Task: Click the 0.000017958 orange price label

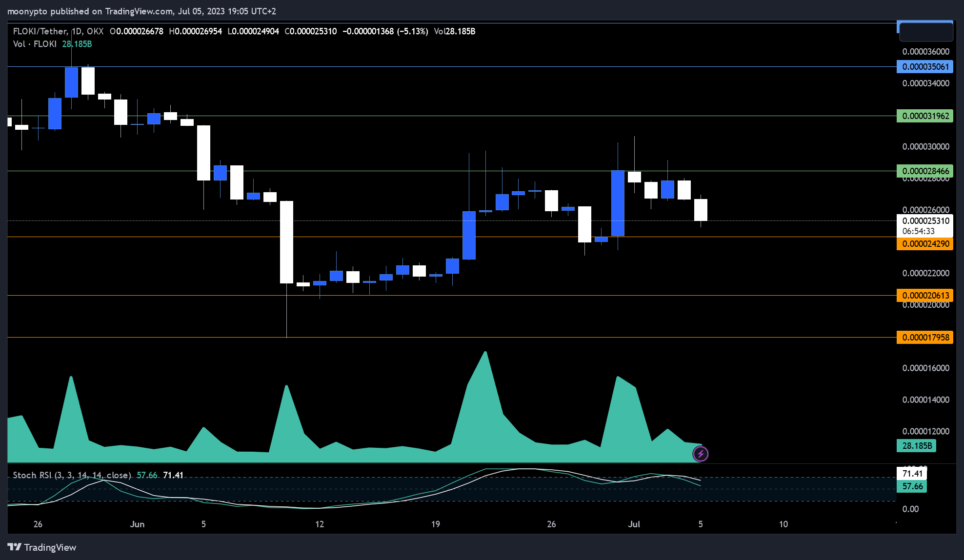Action: (x=925, y=338)
